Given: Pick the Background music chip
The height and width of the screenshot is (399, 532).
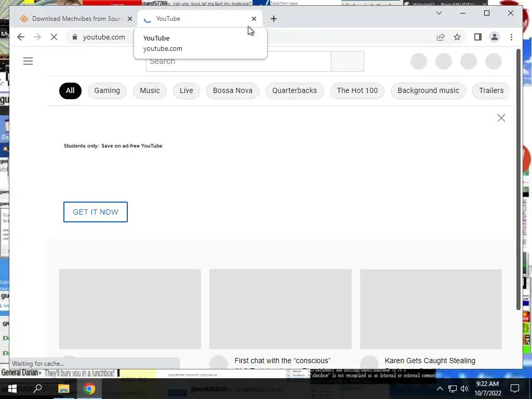Looking at the screenshot, I should (x=428, y=90).
